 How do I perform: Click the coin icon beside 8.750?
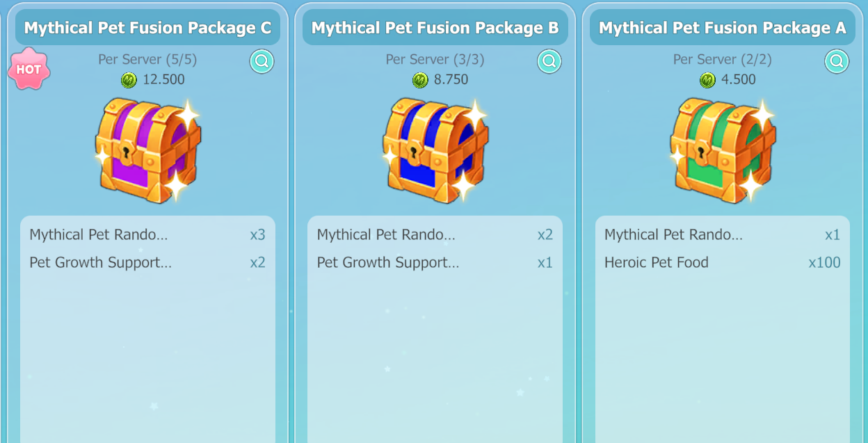tap(420, 80)
